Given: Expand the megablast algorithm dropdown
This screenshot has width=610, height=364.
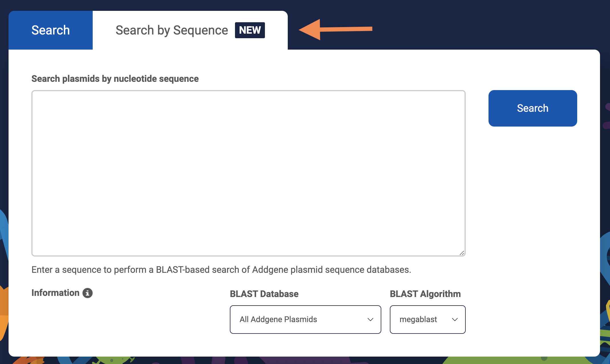Looking at the screenshot, I should click(427, 320).
